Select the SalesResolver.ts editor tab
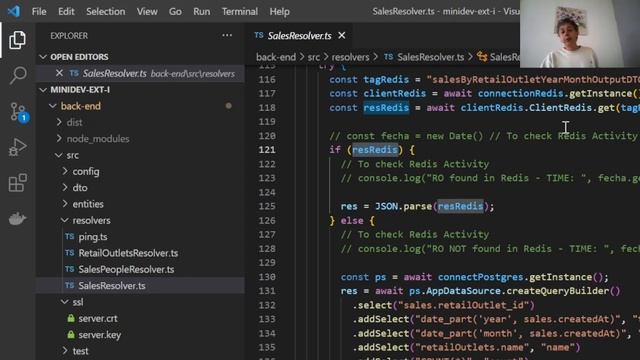The height and width of the screenshot is (360, 640). coord(299,36)
